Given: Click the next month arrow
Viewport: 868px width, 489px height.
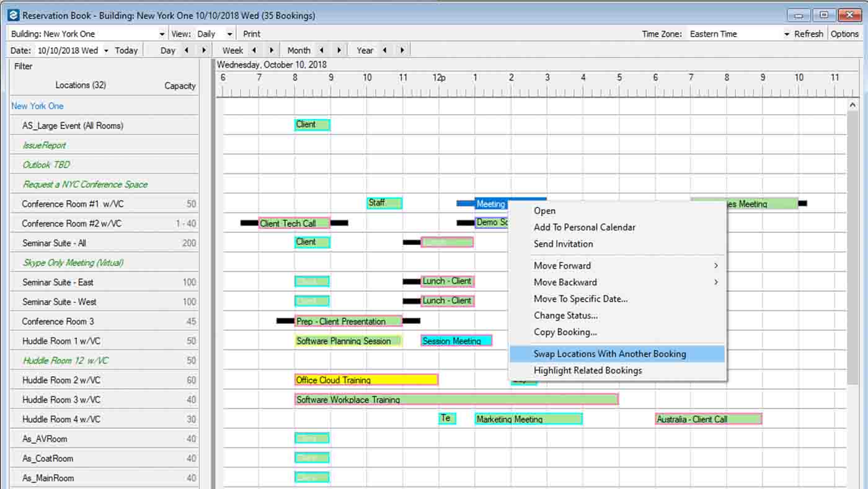Looking at the screenshot, I should coord(338,50).
